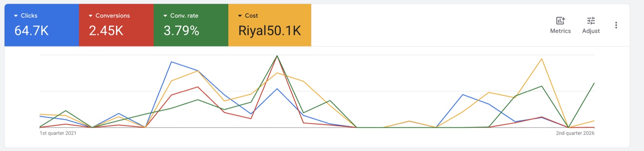Click the 2.45K conversions value
The image size is (644, 151).
(x=106, y=31)
